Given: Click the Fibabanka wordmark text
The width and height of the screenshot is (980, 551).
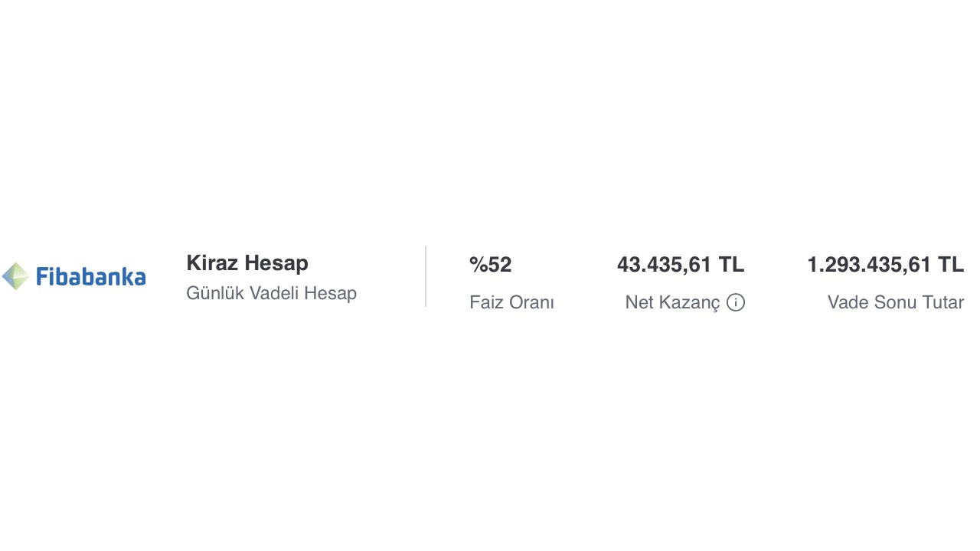Looking at the screenshot, I should [91, 276].
